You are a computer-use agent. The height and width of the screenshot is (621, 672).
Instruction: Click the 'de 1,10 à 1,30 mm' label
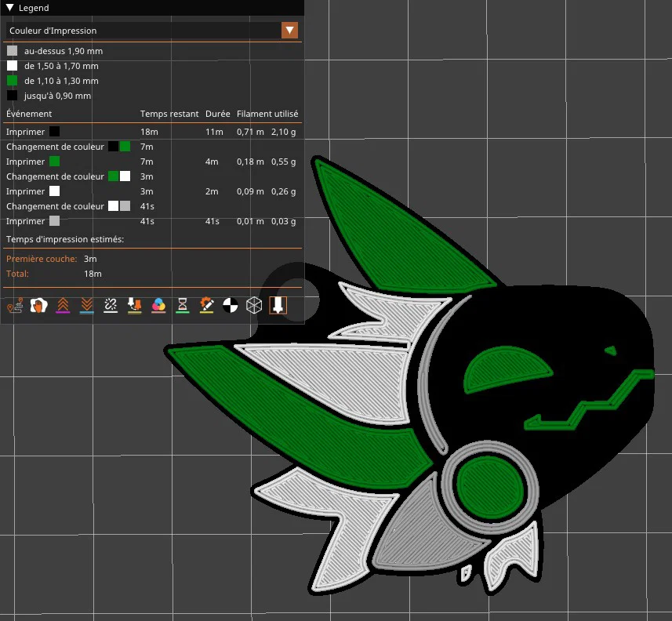point(61,81)
